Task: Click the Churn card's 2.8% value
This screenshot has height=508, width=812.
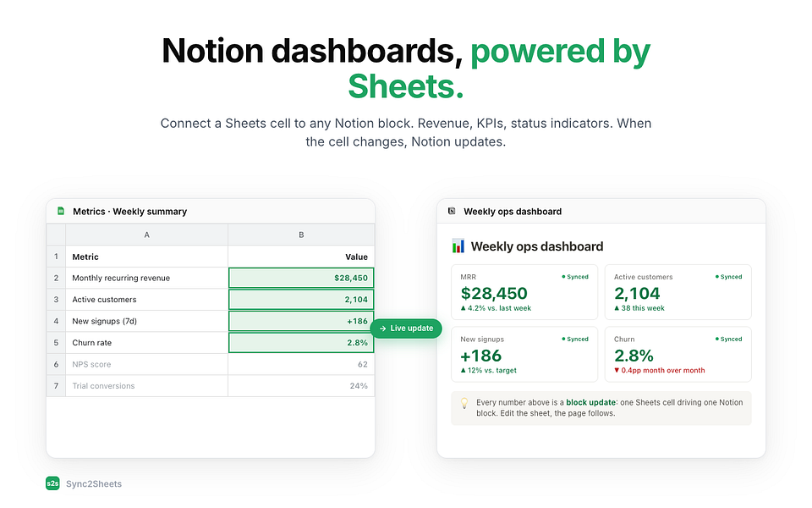Action: click(x=634, y=356)
